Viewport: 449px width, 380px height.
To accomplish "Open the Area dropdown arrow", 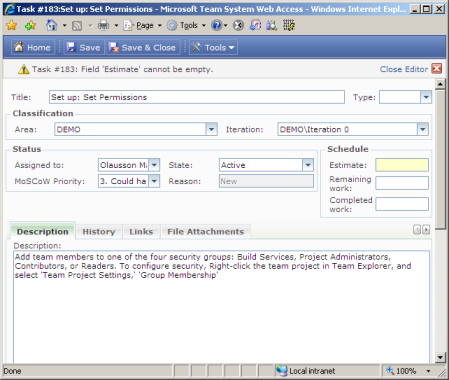I will [211, 129].
